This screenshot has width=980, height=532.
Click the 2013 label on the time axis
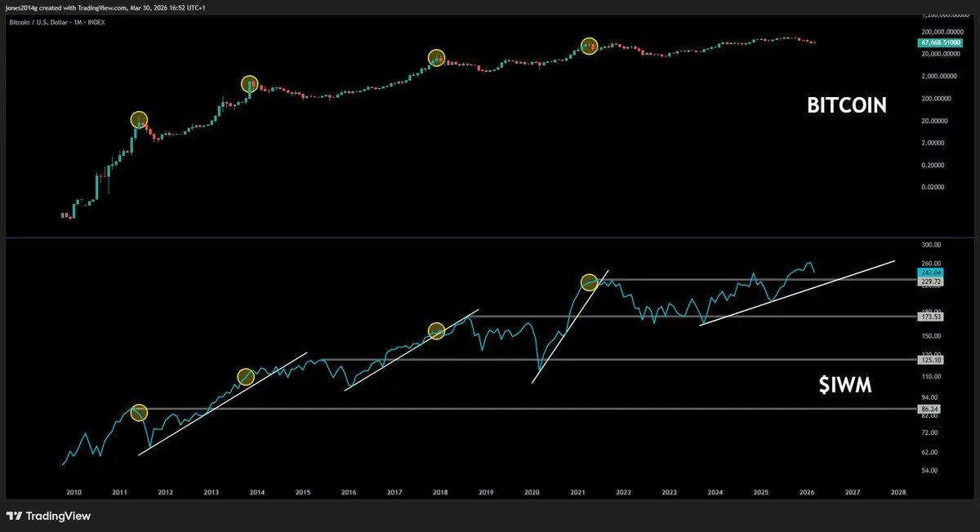click(x=211, y=492)
